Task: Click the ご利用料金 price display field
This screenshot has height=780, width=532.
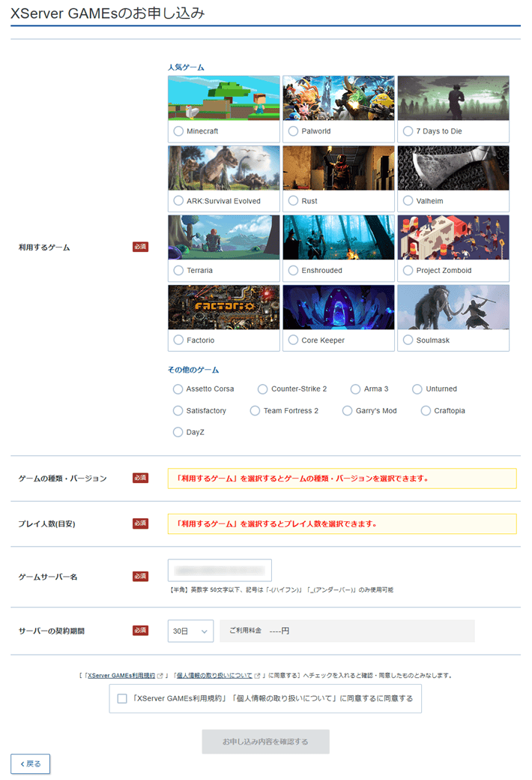Action: point(347,631)
